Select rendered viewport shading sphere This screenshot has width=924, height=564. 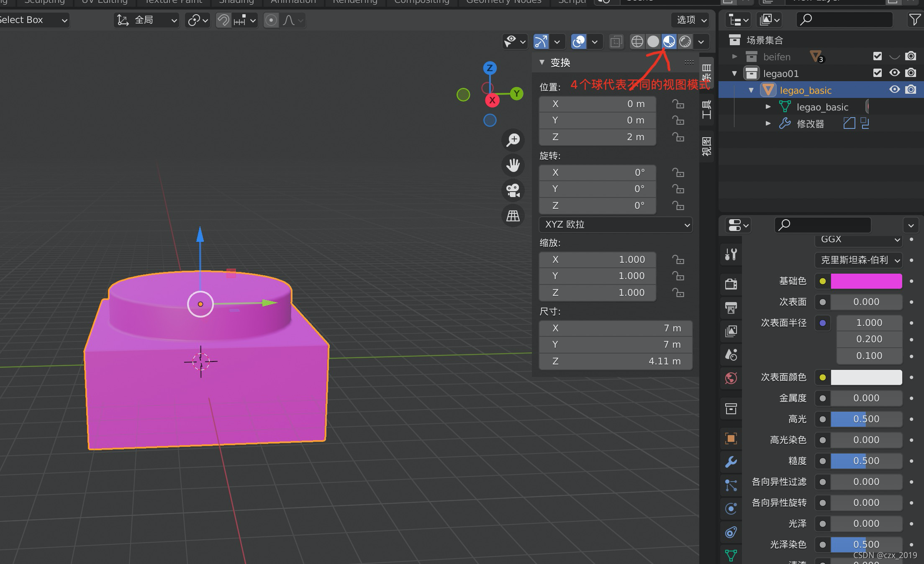tap(685, 41)
